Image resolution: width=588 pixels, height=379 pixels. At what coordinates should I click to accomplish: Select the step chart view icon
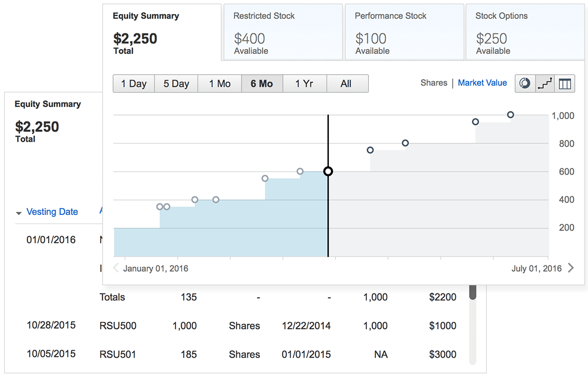pyautogui.click(x=544, y=84)
